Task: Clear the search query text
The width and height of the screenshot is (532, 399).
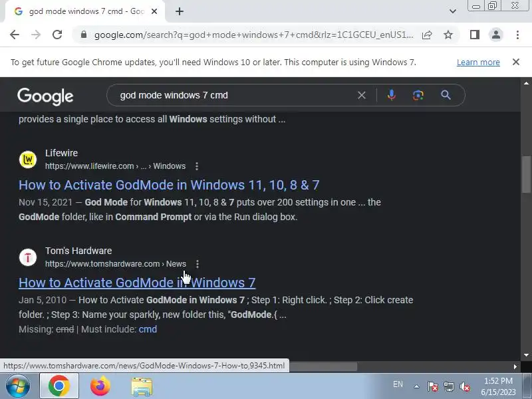Action: point(362,95)
